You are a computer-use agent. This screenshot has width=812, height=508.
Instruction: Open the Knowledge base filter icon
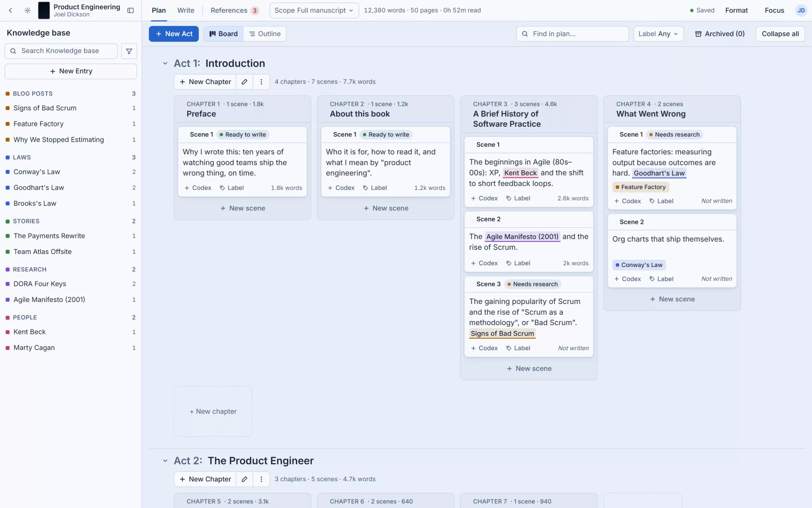coord(129,51)
